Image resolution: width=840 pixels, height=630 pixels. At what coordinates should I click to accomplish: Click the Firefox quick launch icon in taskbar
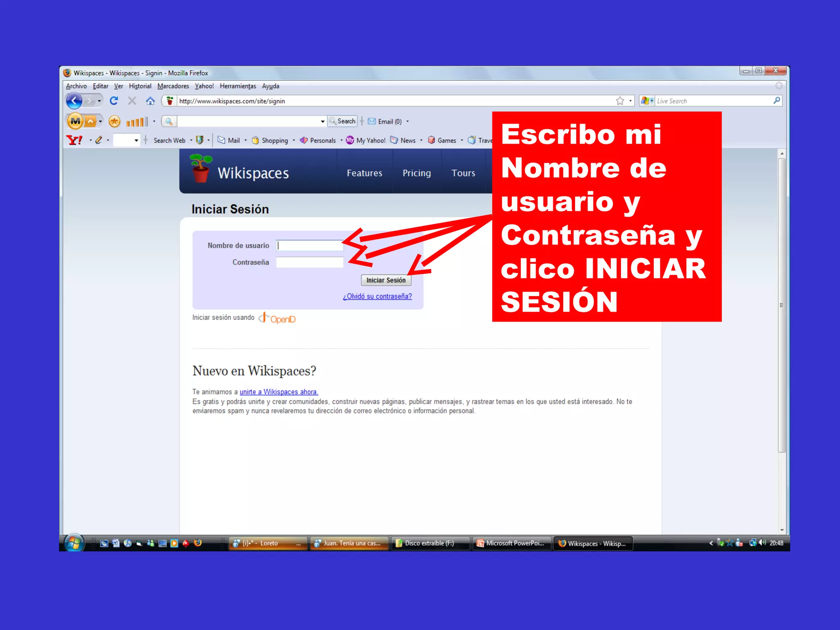point(198,543)
